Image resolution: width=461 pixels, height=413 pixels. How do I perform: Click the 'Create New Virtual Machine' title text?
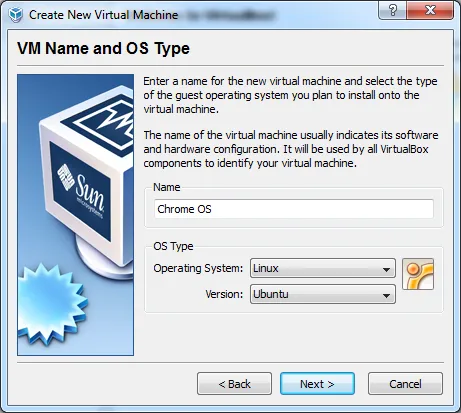(104, 15)
